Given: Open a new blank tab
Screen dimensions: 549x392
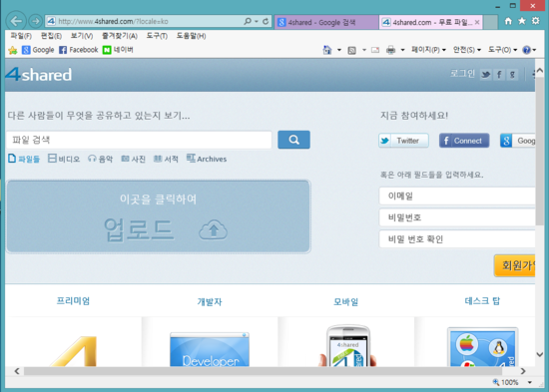Looking at the screenshot, I should pos(490,22).
